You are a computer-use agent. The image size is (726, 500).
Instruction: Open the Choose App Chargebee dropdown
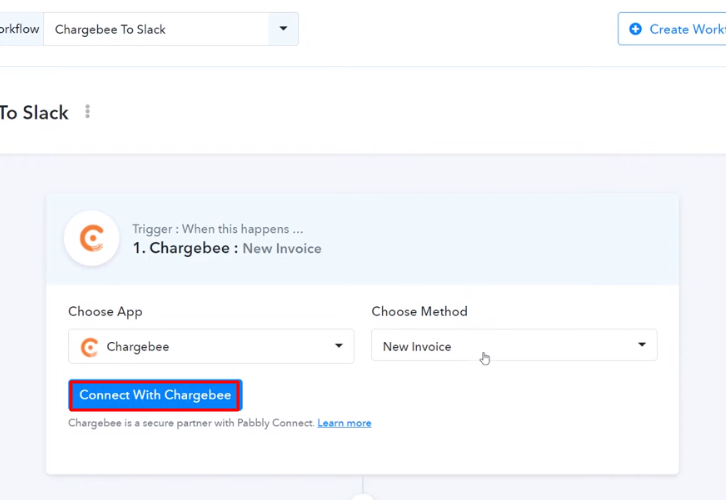211,346
